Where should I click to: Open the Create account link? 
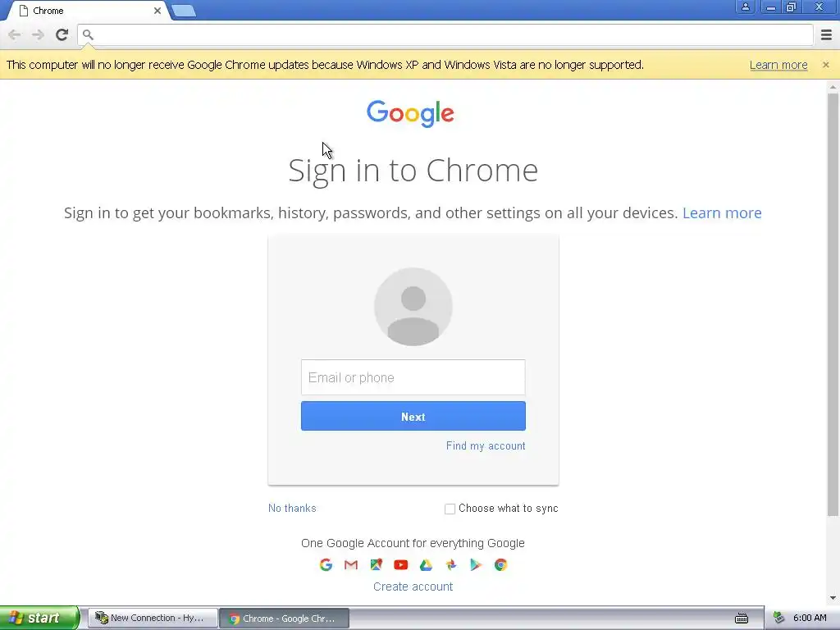(413, 587)
